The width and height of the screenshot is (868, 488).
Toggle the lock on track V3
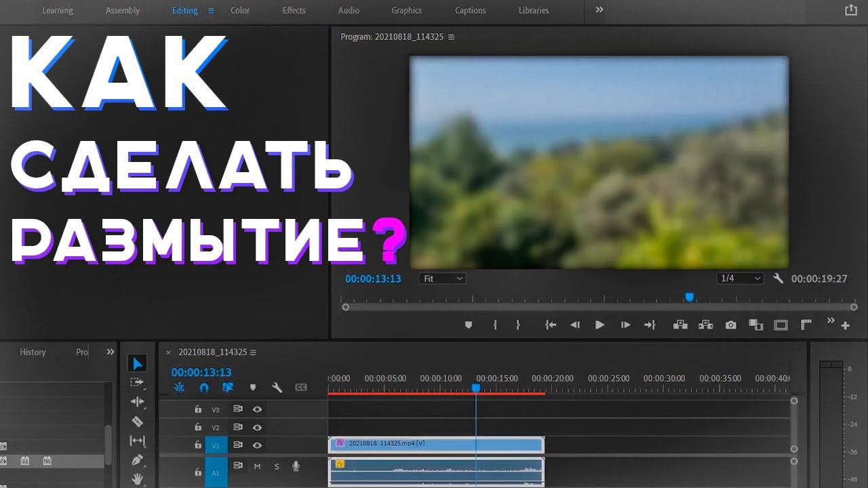198,409
